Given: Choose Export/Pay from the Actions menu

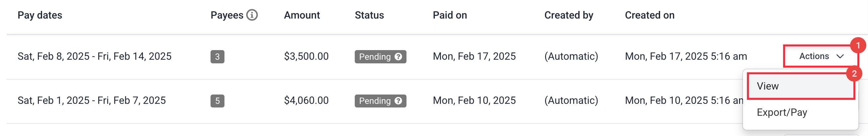Looking at the screenshot, I should point(782,112).
